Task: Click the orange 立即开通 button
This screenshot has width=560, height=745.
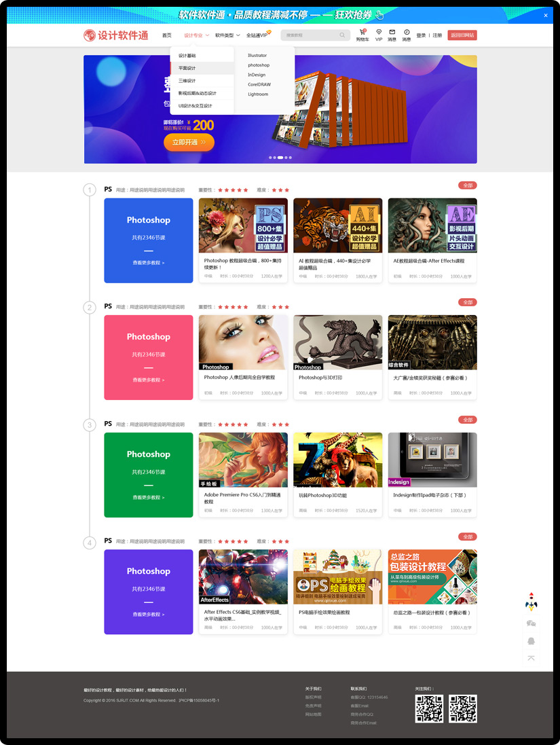Action: coord(189,143)
